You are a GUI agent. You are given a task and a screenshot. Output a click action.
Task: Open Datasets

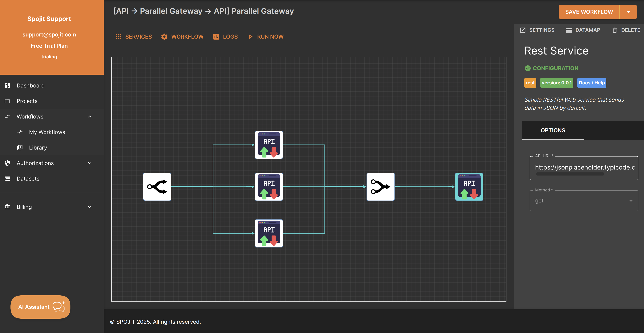(52, 178)
